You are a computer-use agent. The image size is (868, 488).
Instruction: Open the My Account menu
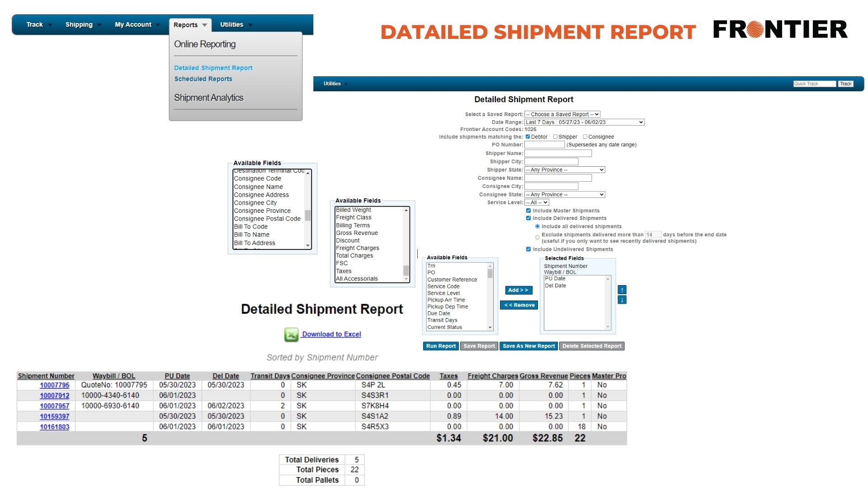[x=137, y=24]
